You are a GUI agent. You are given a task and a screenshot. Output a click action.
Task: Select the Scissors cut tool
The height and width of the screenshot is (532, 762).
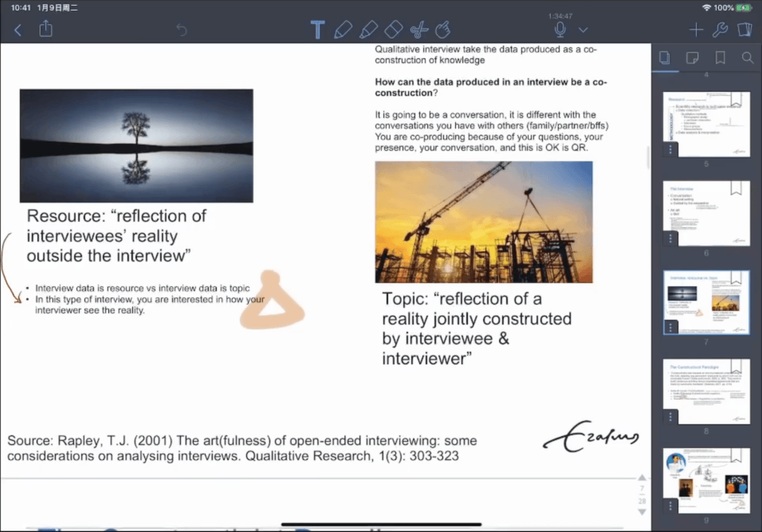pos(418,30)
